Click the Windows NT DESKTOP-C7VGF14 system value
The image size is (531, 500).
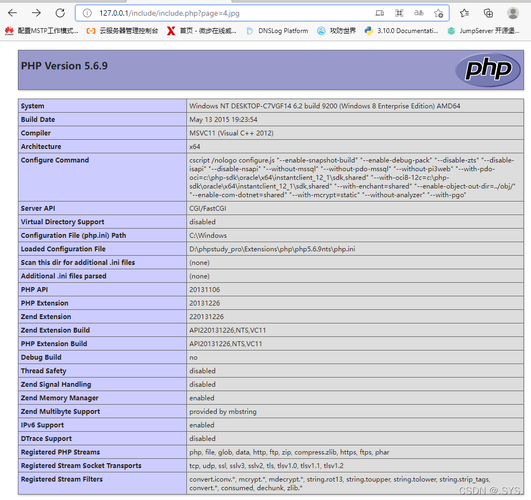325,106
